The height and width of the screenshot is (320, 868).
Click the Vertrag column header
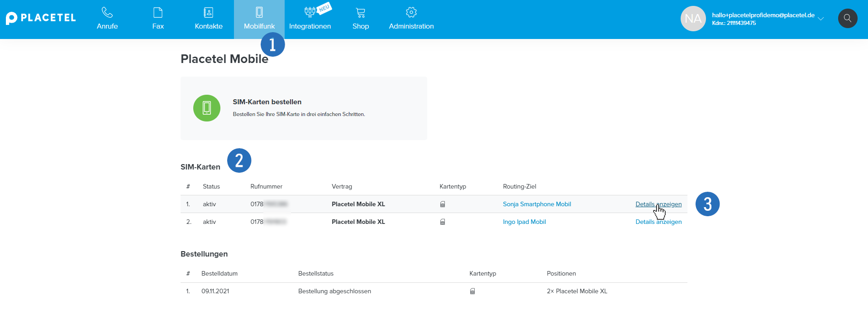342,187
